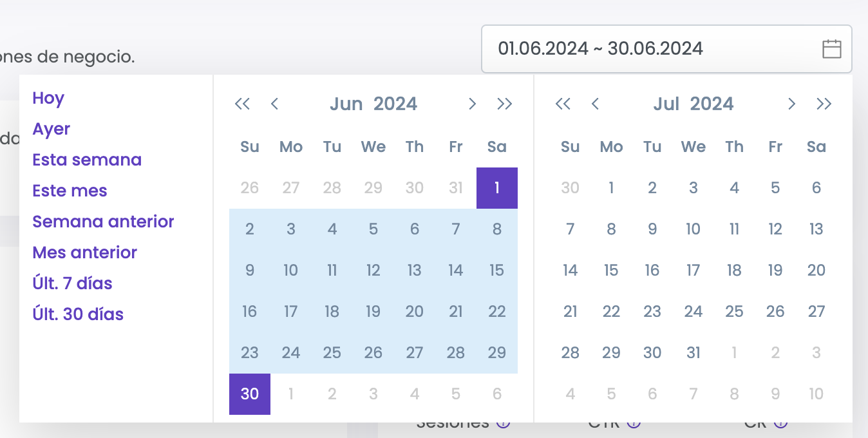
Task: Go to previous month in July calendar
Action: 596,104
